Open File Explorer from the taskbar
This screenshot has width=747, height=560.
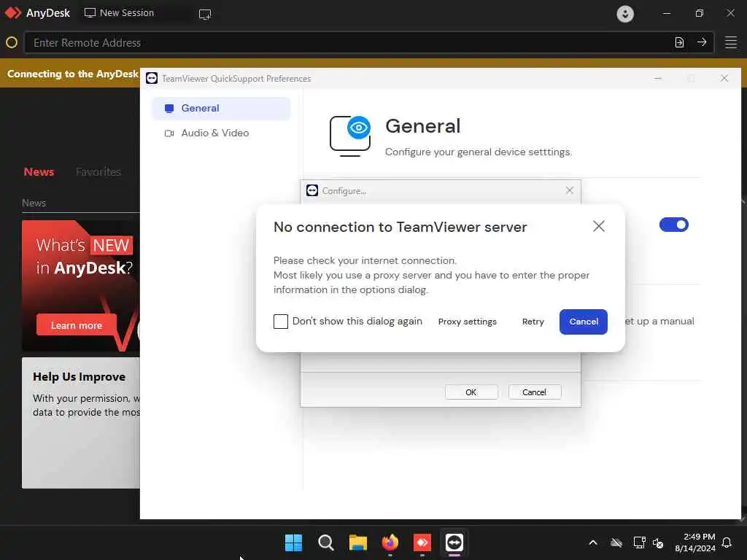pyautogui.click(x=357, y=542)
